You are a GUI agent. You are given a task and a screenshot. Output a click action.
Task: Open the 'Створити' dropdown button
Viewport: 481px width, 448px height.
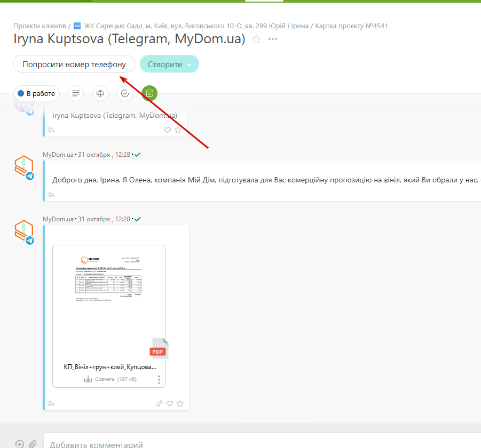pyautogui.click(x=169, y=64)
